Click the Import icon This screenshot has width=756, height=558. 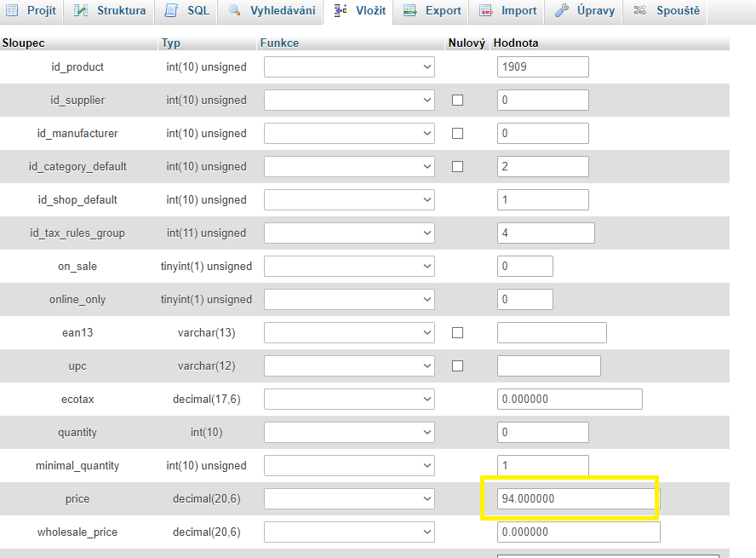point(486,10)
